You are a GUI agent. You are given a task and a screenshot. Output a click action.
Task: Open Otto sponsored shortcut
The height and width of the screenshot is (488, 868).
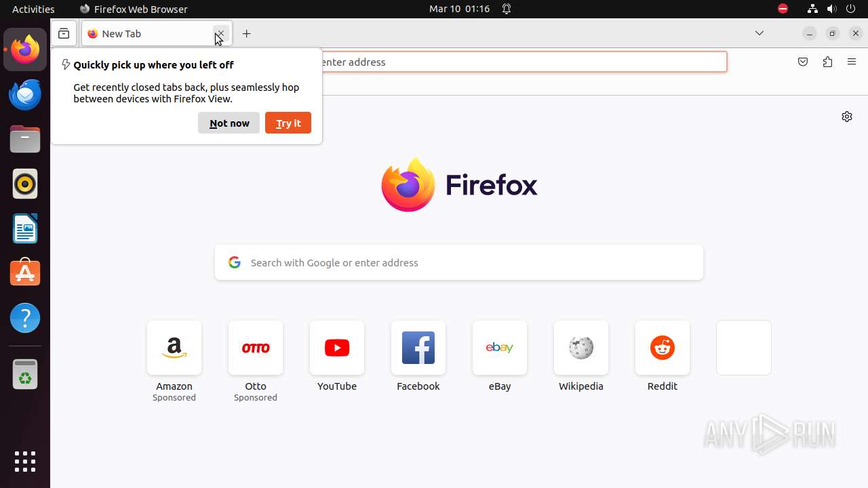[256, 361]
